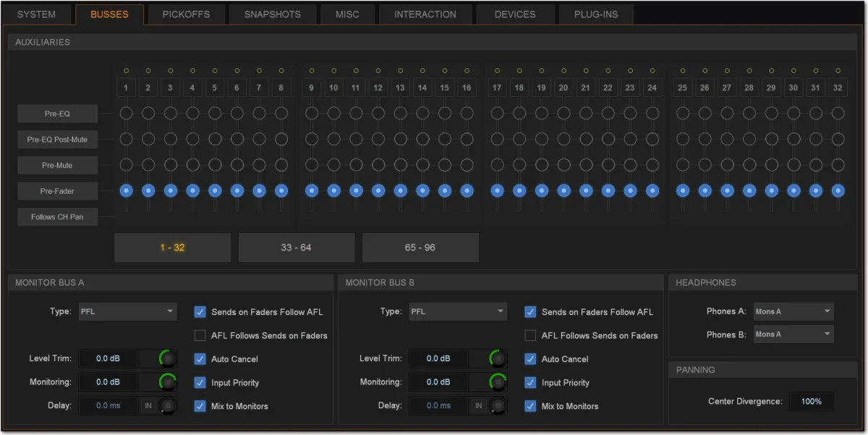Click the Follows CH Pan button

coord(57,217)
